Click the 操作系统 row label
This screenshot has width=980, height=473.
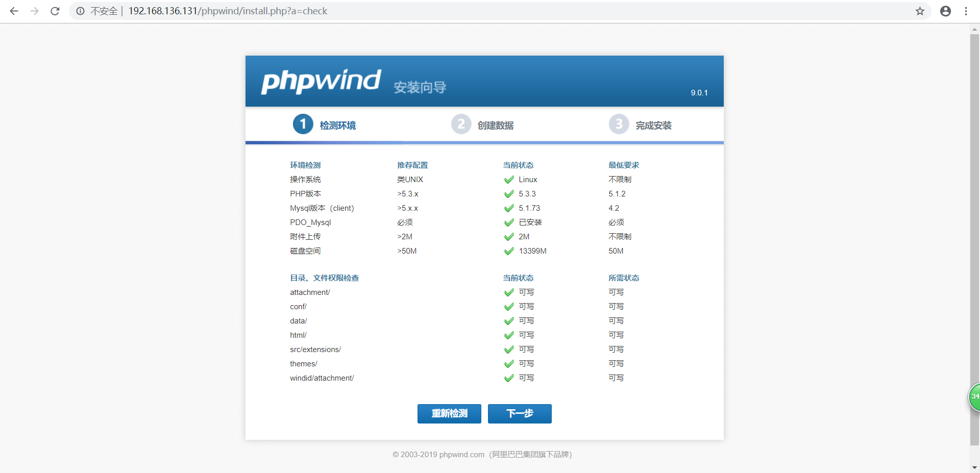[305, 180]
